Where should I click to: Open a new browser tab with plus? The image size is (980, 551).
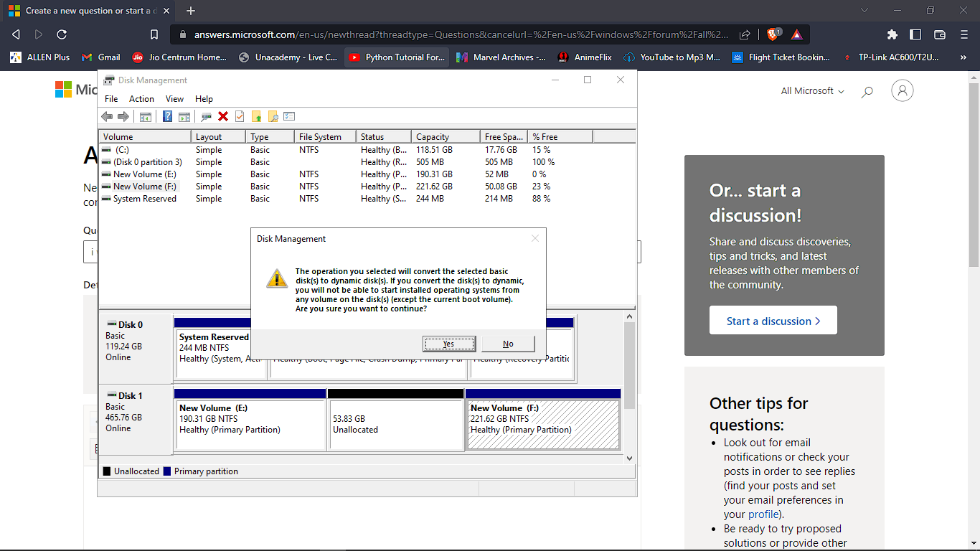(191, 11)
